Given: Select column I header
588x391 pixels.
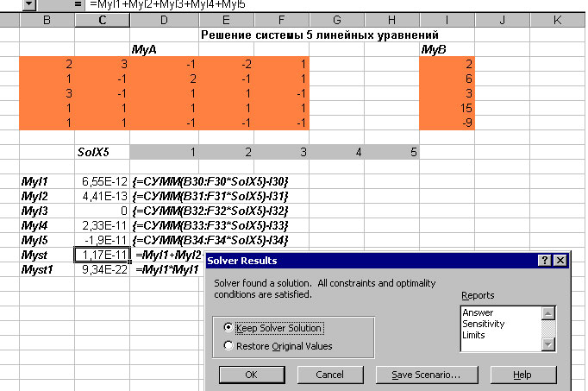Looking at the screenshot, I should tap(447, 19).
